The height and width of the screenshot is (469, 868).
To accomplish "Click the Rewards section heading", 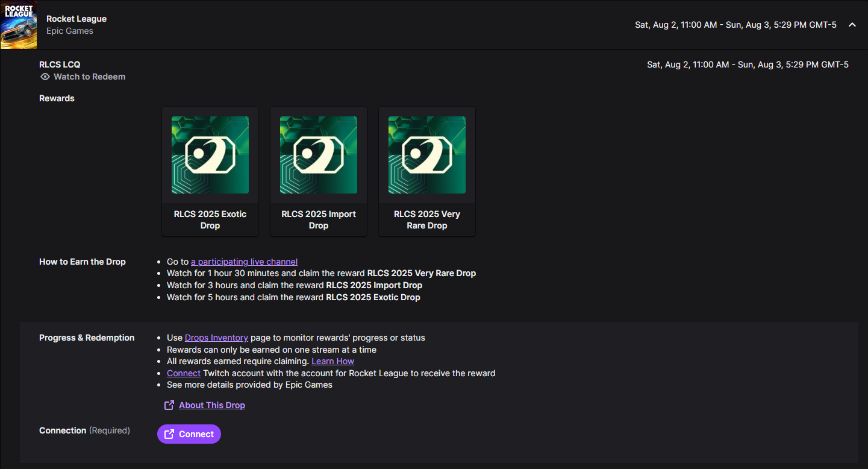I will (x=57, y=98).
